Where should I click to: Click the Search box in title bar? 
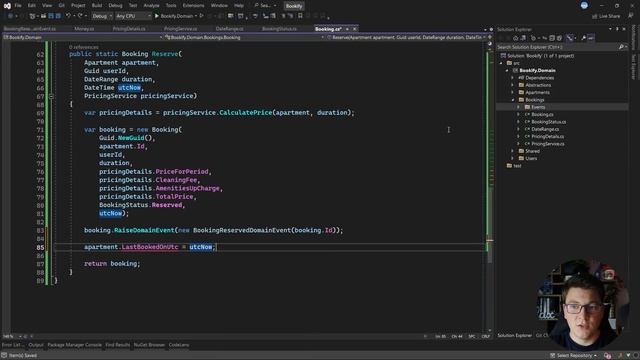(264, 6)
